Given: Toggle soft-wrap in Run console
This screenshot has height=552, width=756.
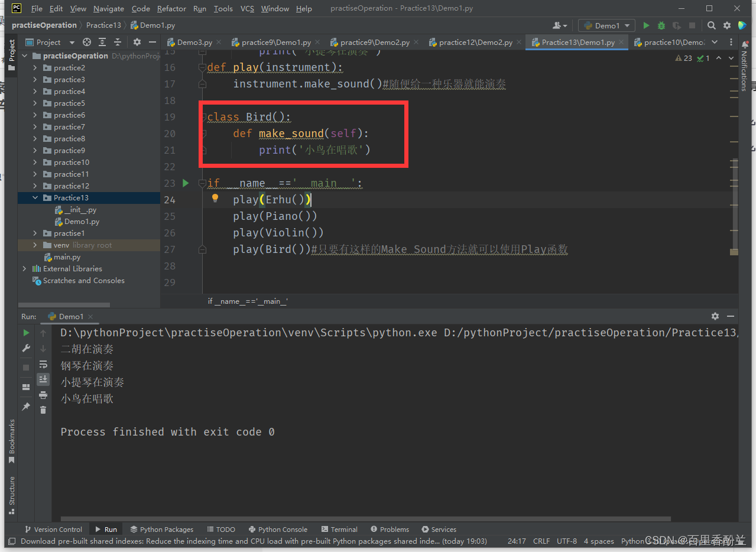Looking at the screenshot, I should point(43,364).
